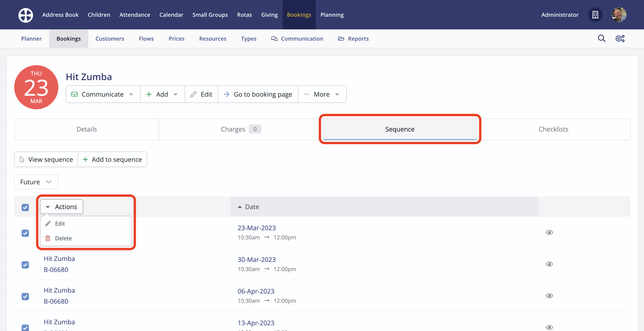Viewport: 644px width, 331px height.
Task: Expand the Actions dropdown
Action: click(61, 207)
